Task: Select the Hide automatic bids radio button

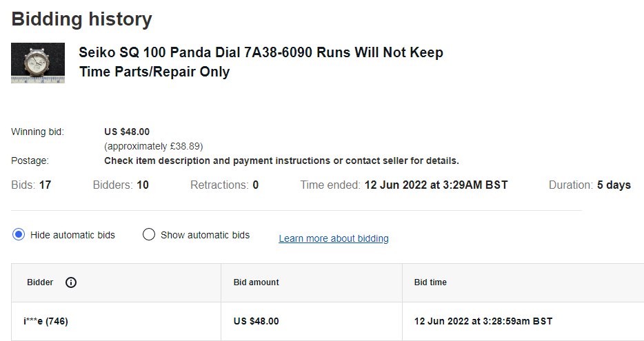Action: pyautogui.click(x=19, y=235)
